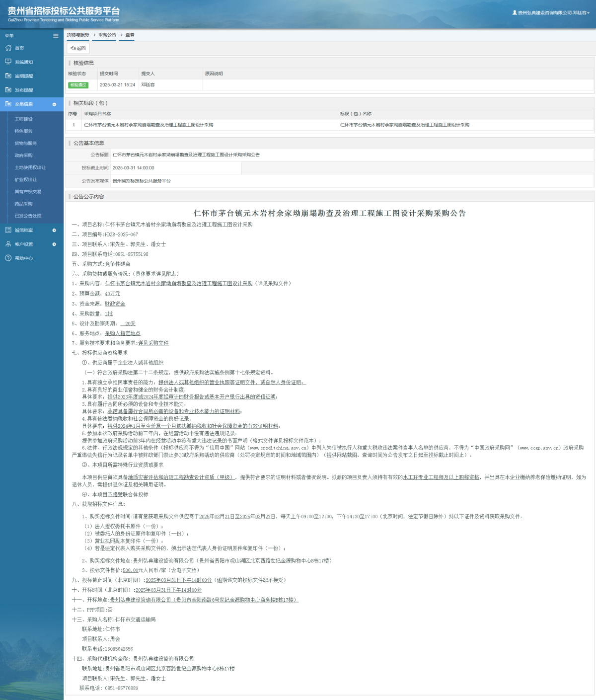The height and width of the screenshot is (700, 596).
Task: Click the 采购公告 breadcrumb link
Action: click(x=107, y=35)
